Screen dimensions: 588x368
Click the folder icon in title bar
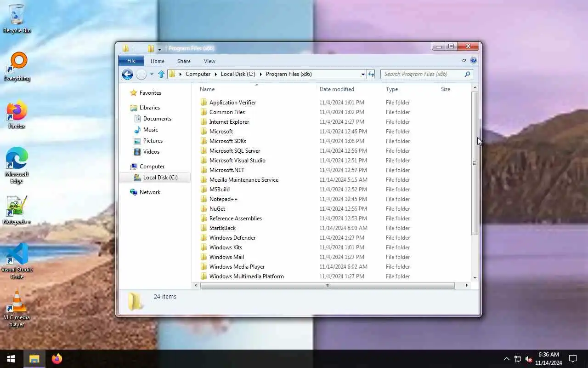click(x=125, y=48)
